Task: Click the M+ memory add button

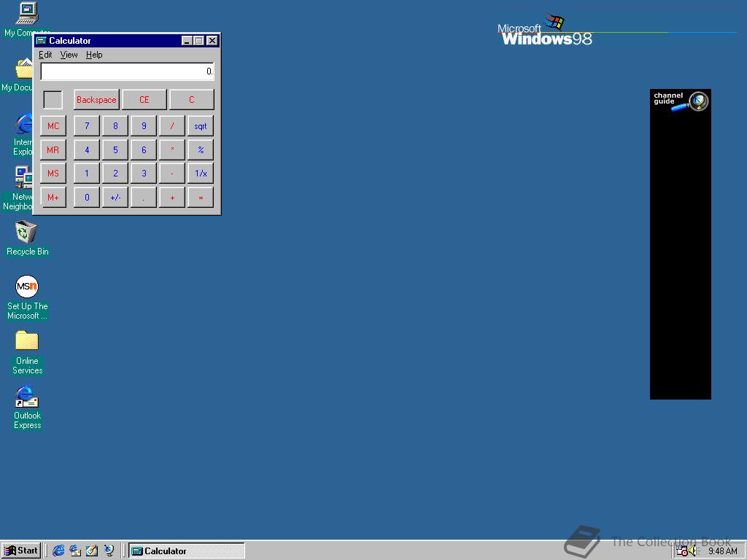Action: (53, 197)
